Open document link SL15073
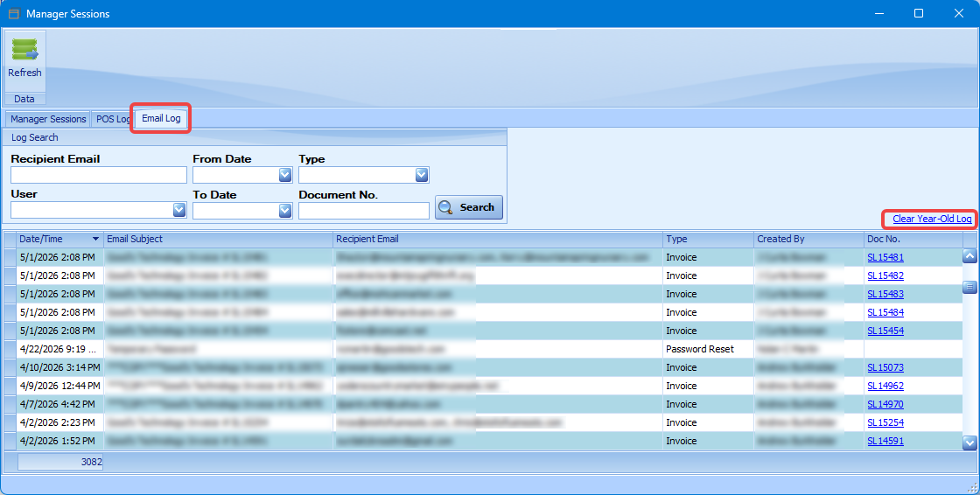This screenshot has height=495, width=980. [885, 367]
